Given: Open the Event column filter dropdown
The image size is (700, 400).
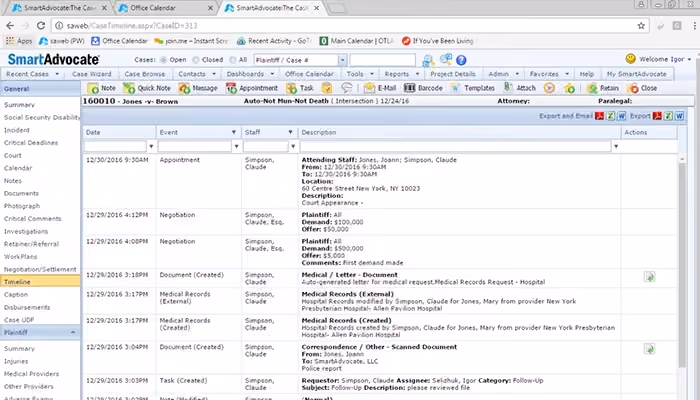Looking at the screenshot, I should 236,146.
